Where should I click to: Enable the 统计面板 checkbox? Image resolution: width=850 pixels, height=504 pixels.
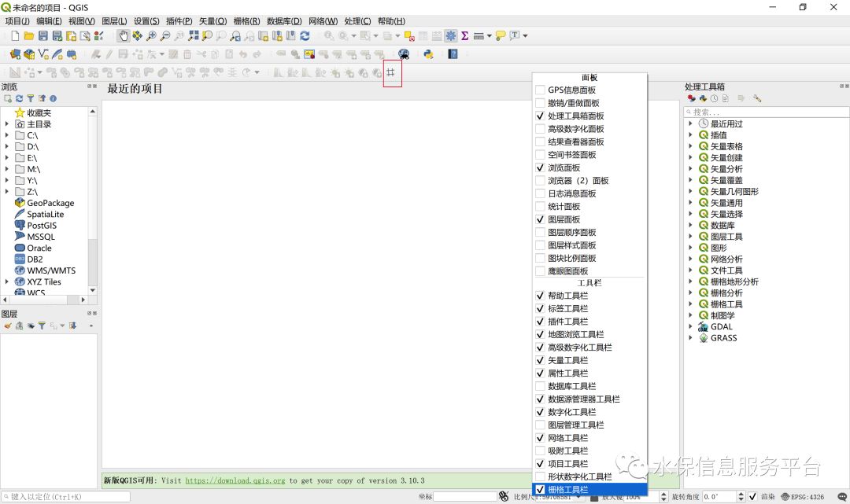point(540,206)
